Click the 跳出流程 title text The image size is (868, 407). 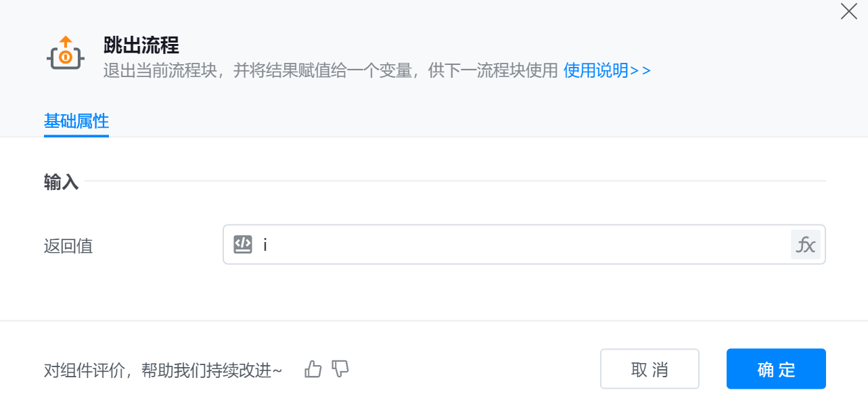coord(141,45)
